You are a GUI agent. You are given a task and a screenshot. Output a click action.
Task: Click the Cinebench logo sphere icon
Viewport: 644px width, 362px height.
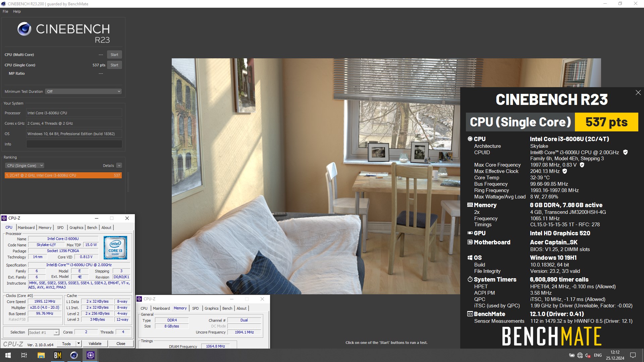click(x=24, y=29)
